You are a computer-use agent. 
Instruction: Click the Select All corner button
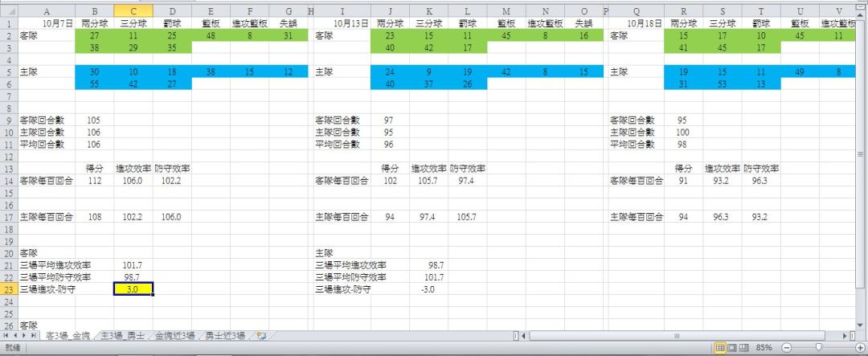(x=9, y=11)
